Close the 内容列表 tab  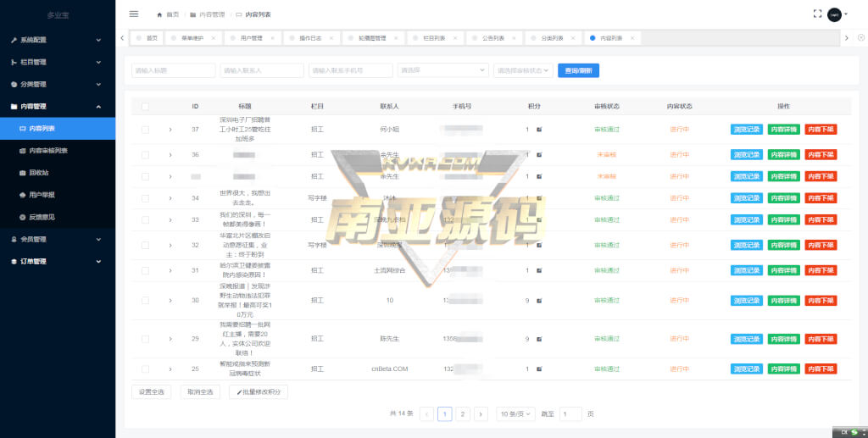[632, 38]
